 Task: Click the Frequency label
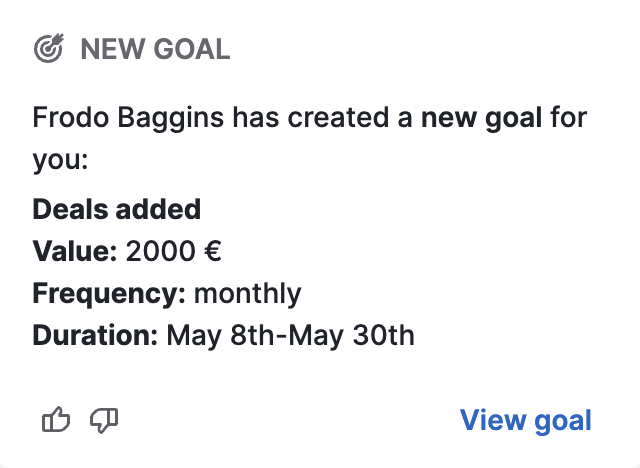coord(109,294)
